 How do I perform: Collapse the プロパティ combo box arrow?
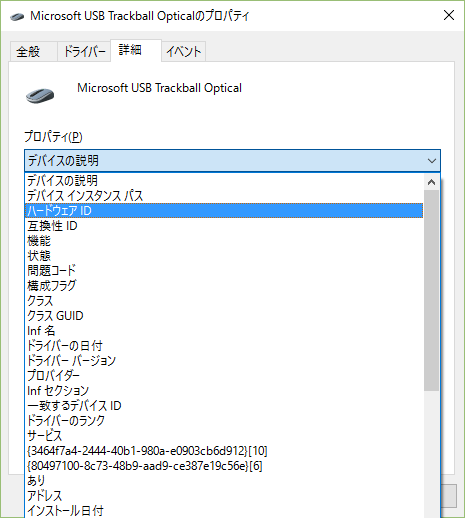(x=432, y=161)
